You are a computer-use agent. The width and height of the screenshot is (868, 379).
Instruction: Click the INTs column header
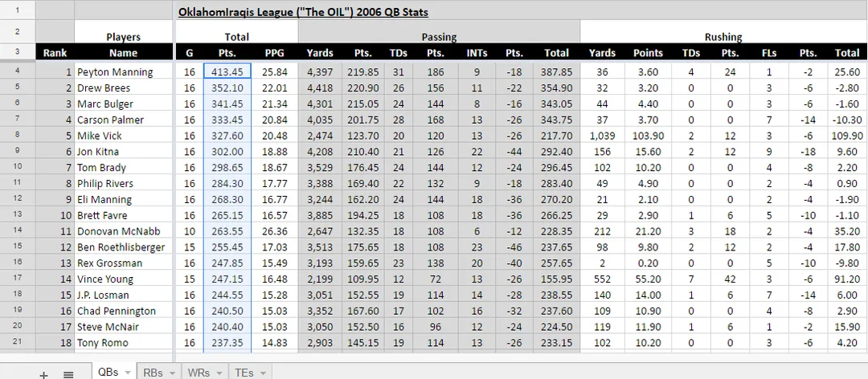click(477, 52)
